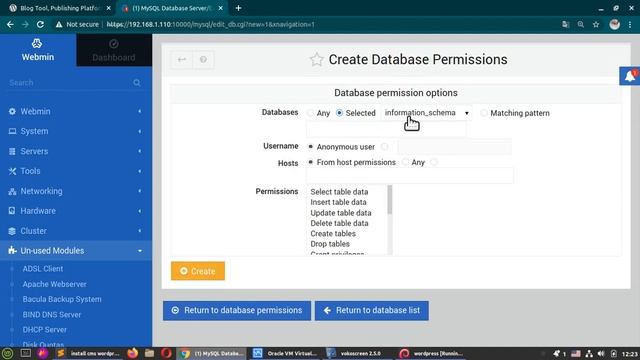The width and height of the screenshot is (640, 360).
Task: Open ADSL Client module
Action: [43, 269]
